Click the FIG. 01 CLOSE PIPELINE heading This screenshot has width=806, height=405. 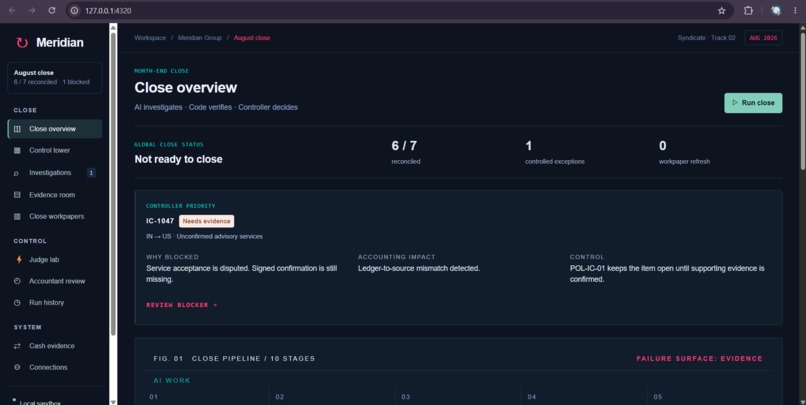[x=234, y=358]
